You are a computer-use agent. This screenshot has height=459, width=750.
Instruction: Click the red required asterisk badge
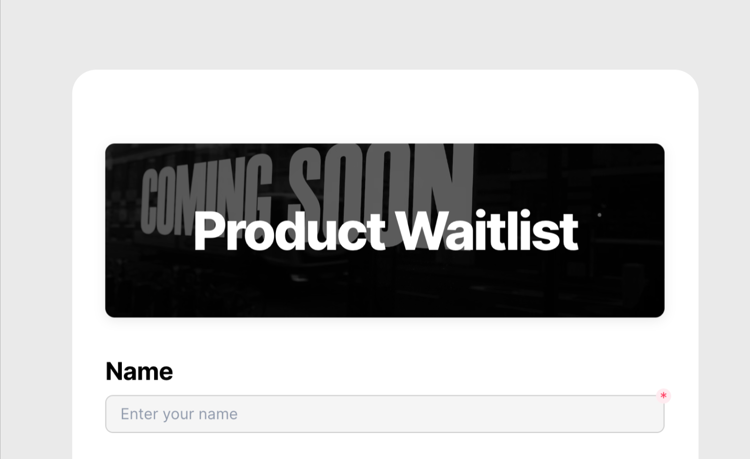click(663, 396)
